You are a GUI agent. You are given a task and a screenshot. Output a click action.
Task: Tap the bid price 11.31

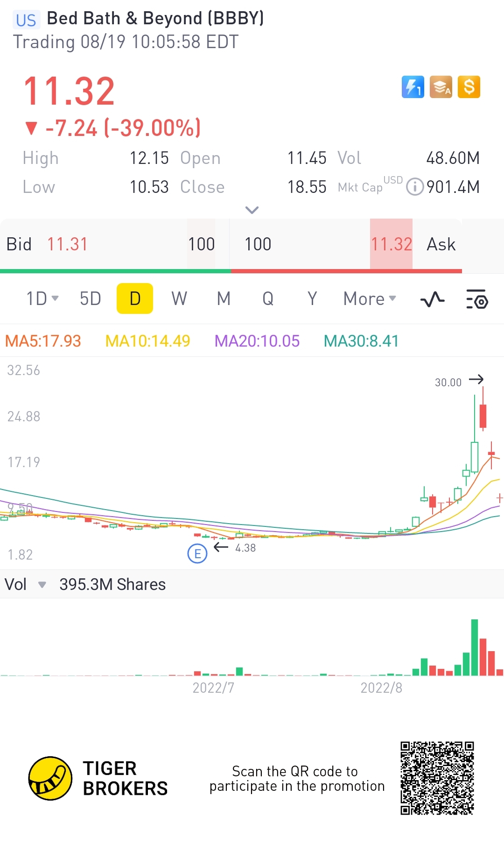coord(67,244)
